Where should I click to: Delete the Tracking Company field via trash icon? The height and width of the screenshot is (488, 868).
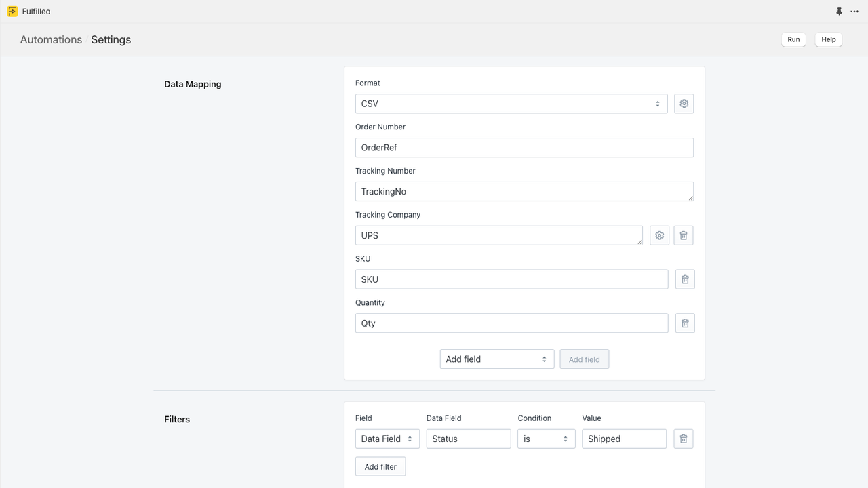pos(684,235)
